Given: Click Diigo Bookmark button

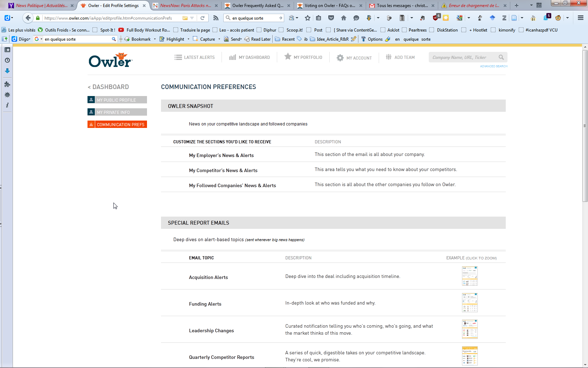Looking at the screenshot, I should [x=138, y=39].
